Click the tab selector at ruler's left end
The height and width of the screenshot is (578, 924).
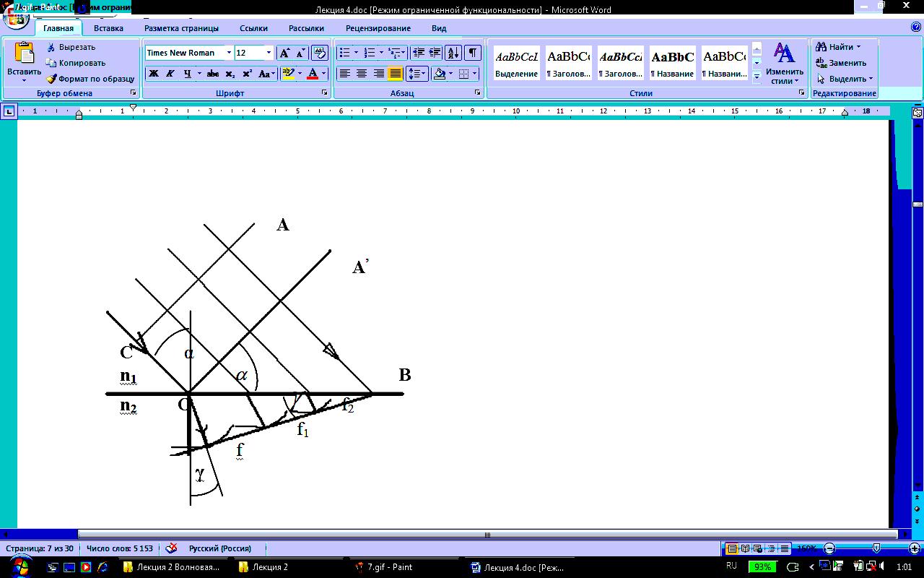[x=9, y=111]
